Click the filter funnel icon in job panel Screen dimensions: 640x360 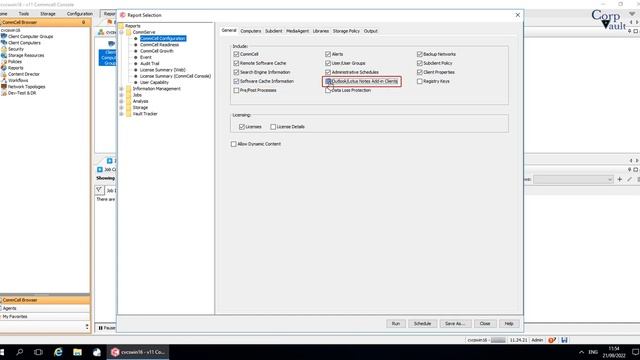pyautogui.click(x=99, y=190)
